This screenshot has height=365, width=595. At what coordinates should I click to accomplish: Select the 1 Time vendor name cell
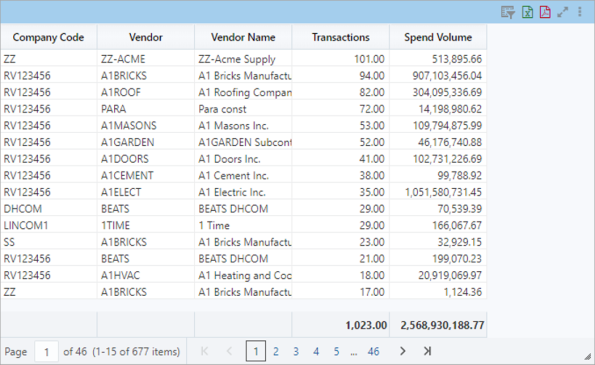point(243,225)
